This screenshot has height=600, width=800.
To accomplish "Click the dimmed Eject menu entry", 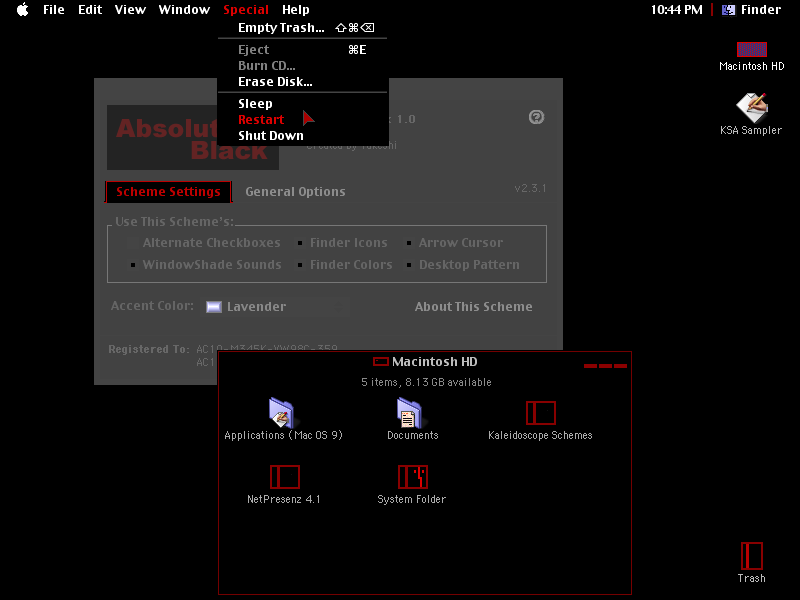I will tap(303, 49).
